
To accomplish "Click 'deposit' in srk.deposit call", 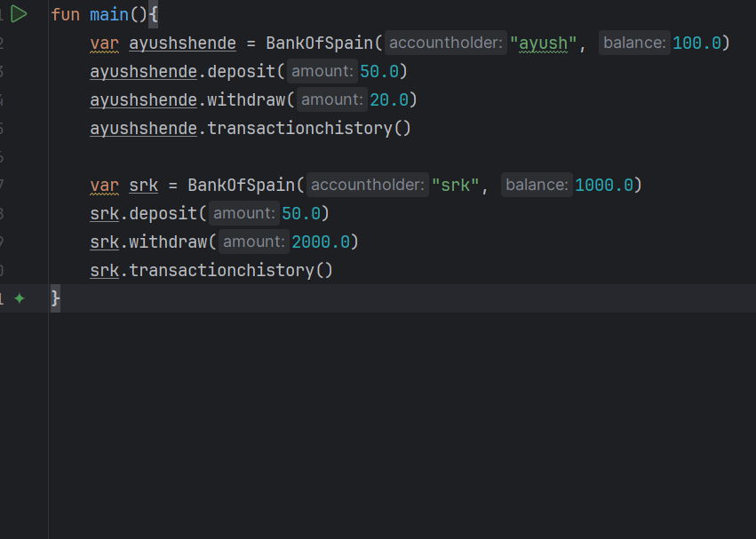I will (163, 214).
